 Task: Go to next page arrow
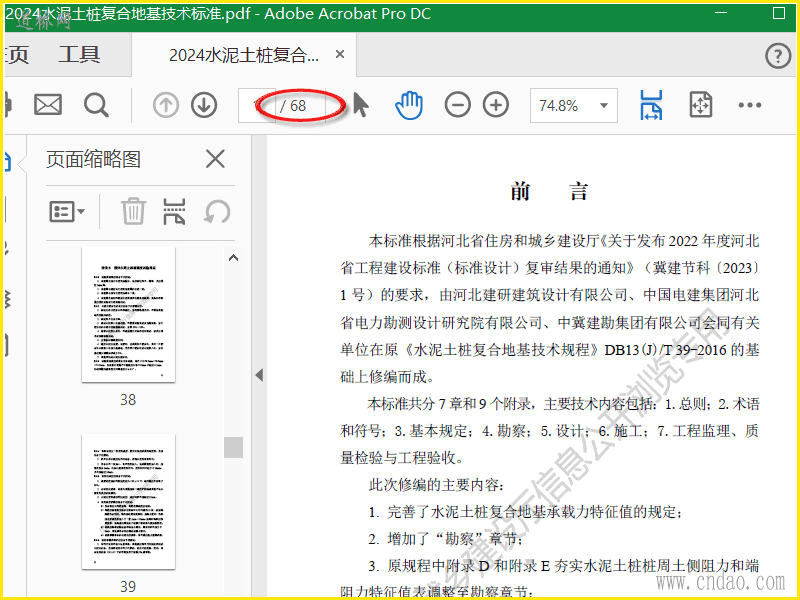pyautogui.click(x=204, y=106)
